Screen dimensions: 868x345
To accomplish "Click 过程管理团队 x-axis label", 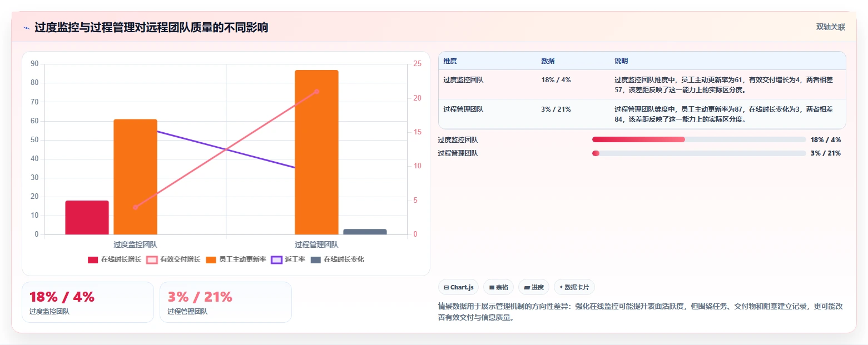I will pos(316,244).
